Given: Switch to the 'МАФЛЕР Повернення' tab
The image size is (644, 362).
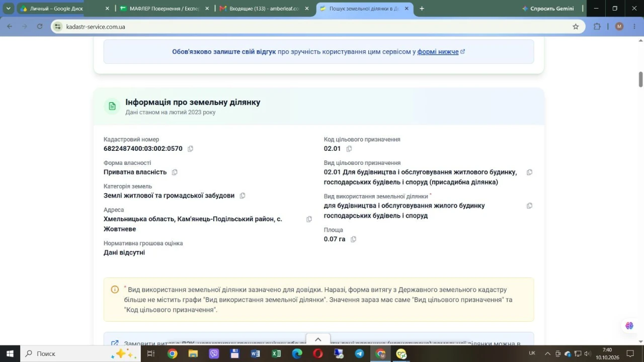Looking at the screenshot, I should pos(164,9).
